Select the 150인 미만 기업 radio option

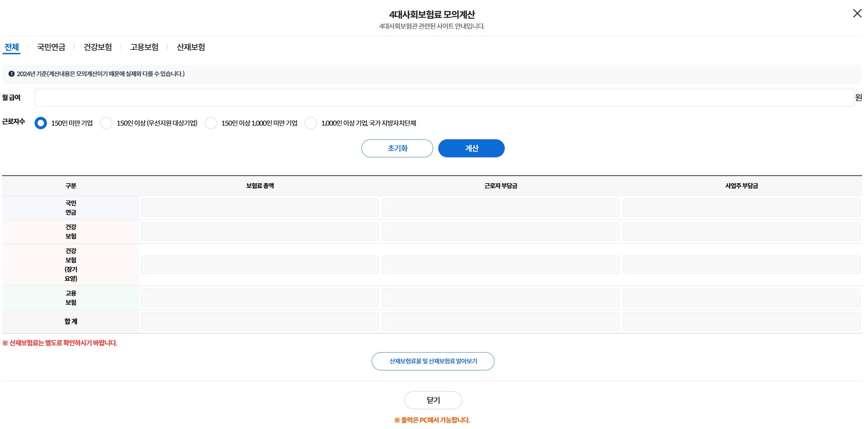tap(41, 123)
